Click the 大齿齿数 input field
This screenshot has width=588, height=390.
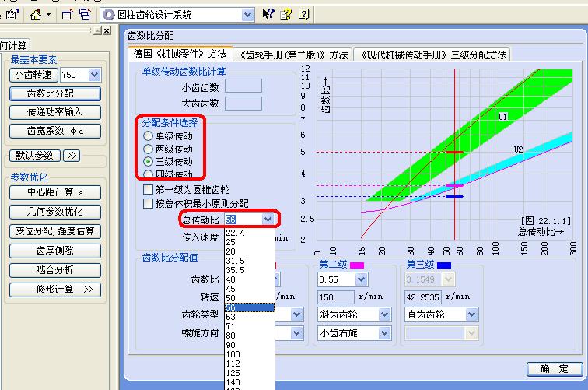click(243, 104)
